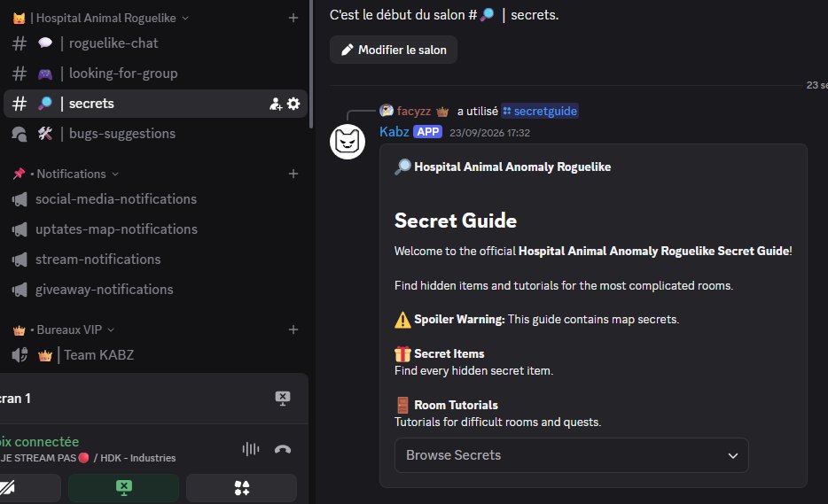Image resolution: width=828 pixels, height=504 pixels.
Task: Click the megaphone icon of giveaway-notifications
Action: coord(20,290)
